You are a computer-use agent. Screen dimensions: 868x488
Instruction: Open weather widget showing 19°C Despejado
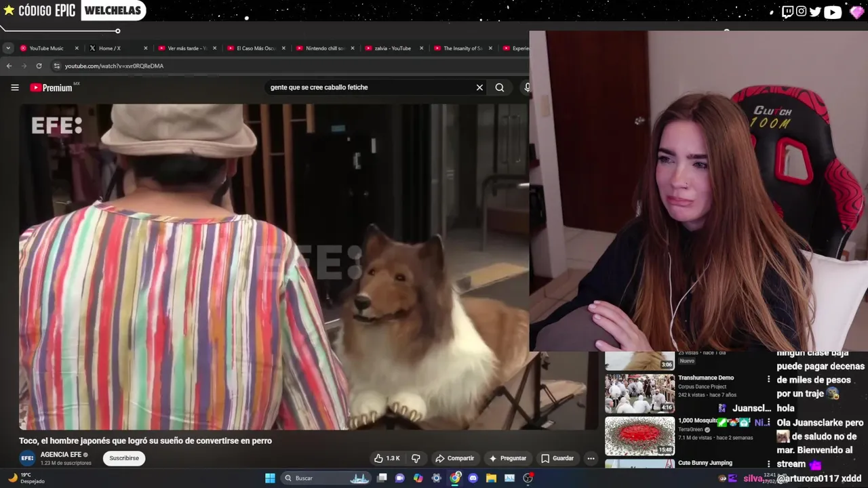point(26,478)
